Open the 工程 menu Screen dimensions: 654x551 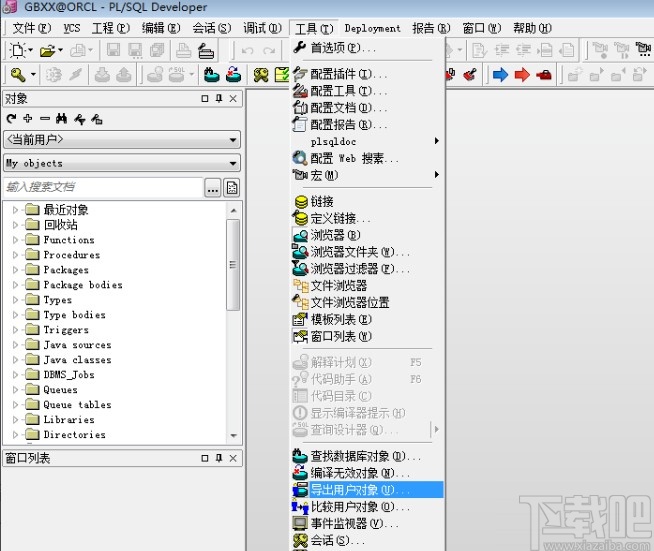click(111, 28)
